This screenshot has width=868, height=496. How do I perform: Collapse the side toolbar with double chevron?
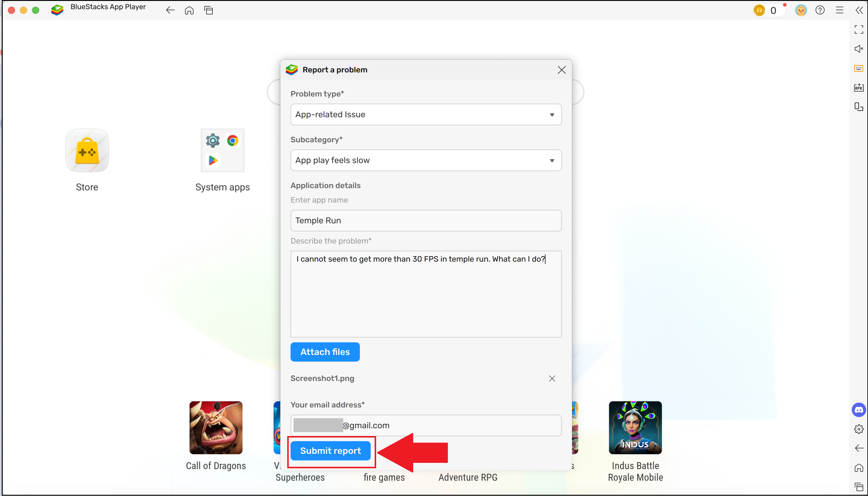click(x=859, y=10)
